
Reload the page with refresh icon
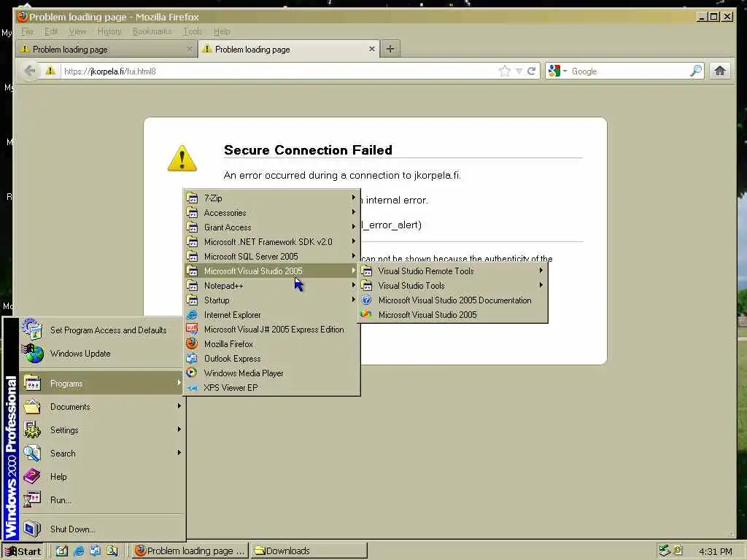(532, 71)
